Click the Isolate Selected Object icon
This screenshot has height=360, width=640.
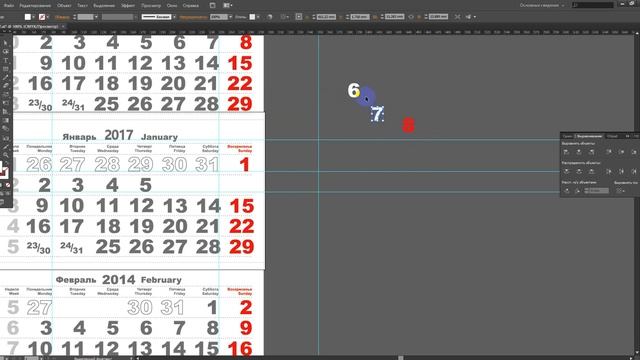pyautogui.click(x=457, y=17)
